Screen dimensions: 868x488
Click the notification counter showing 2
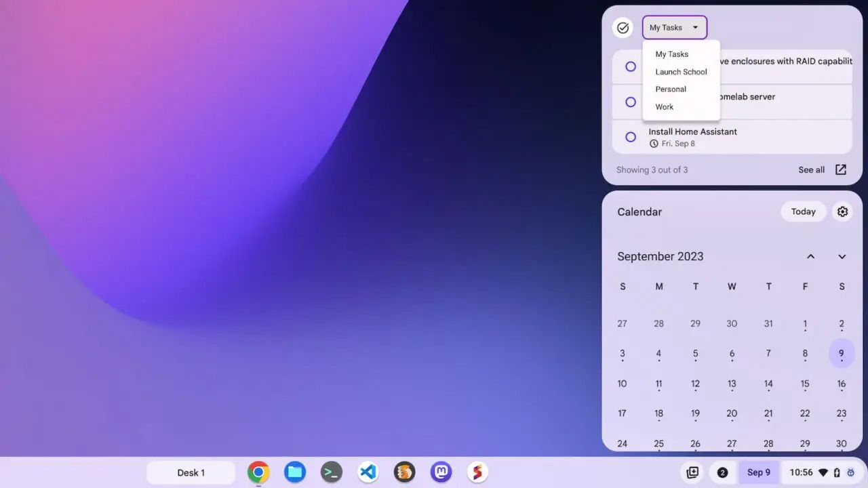pos(723,472)
